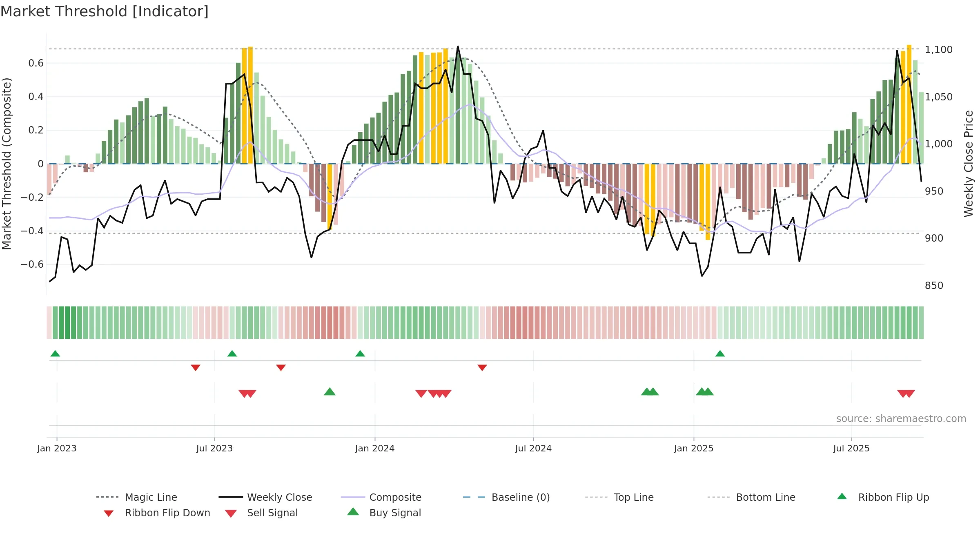980x551 pixels.
Task: Toggle the Weekly Close legend entry
Action: [265, 497]
